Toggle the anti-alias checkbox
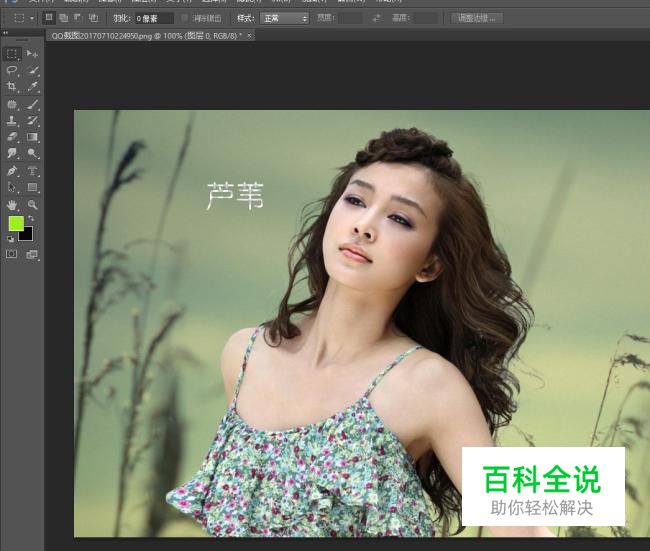650x551 pixels. pos(185,18)
